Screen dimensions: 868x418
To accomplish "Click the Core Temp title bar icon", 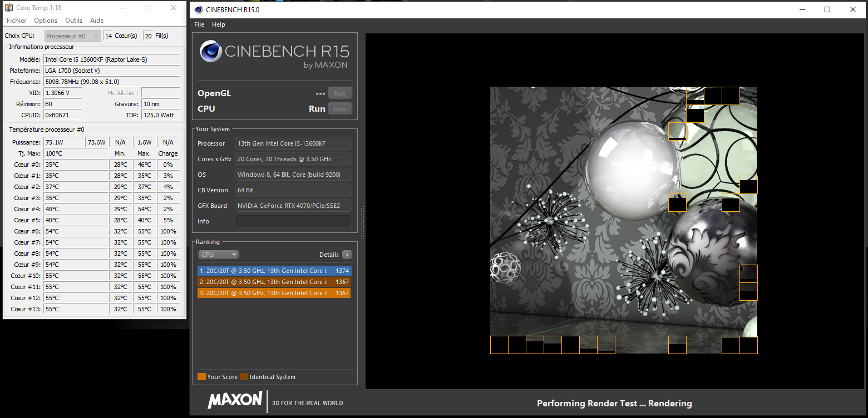I will click(9, 8).
